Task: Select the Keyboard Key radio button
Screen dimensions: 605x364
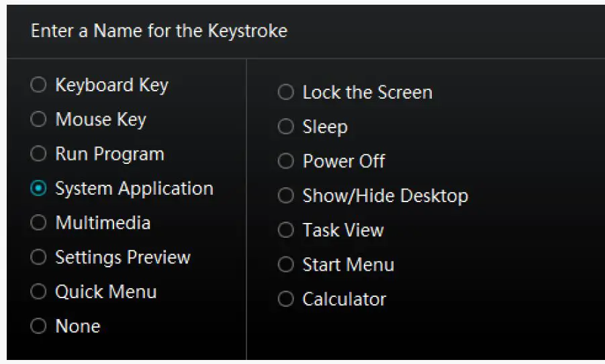Action: [x=39, y=85]
